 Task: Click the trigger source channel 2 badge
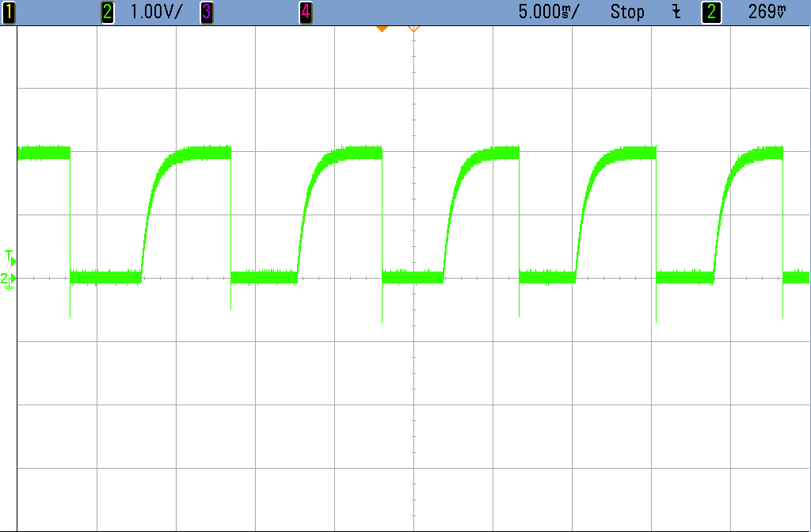tap(712, 12)
